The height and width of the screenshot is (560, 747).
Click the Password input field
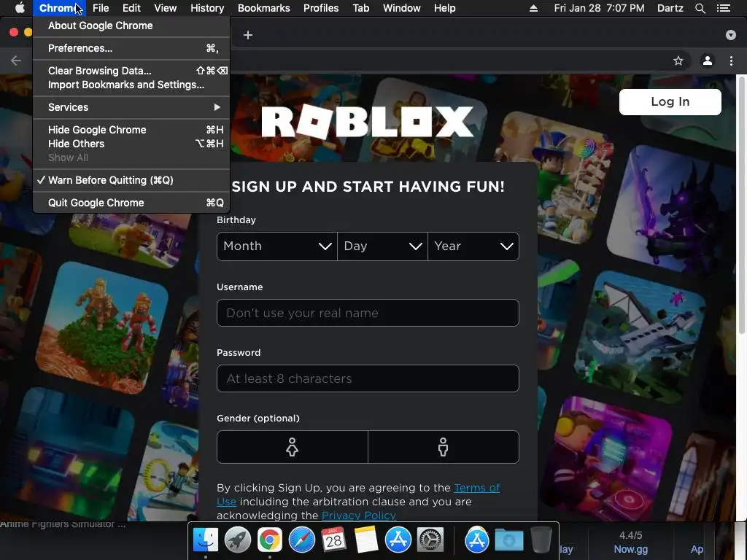point(368,378)
